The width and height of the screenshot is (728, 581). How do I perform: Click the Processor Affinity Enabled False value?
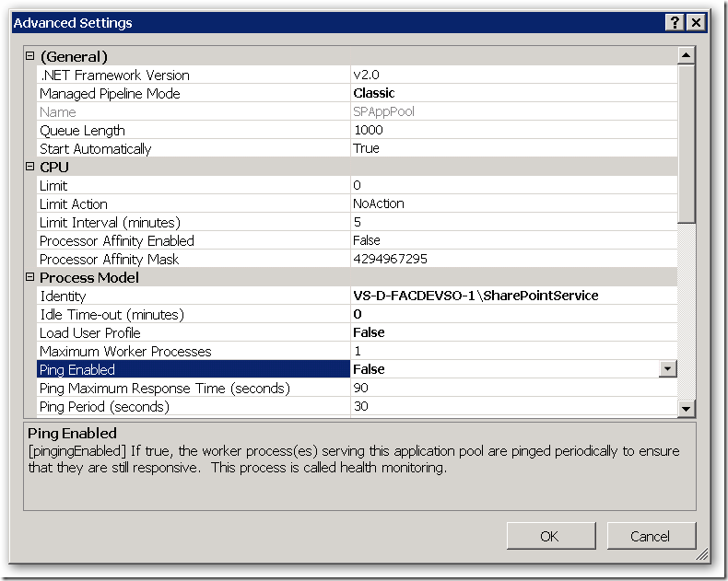pyautogui.click(x=514, y=240)
